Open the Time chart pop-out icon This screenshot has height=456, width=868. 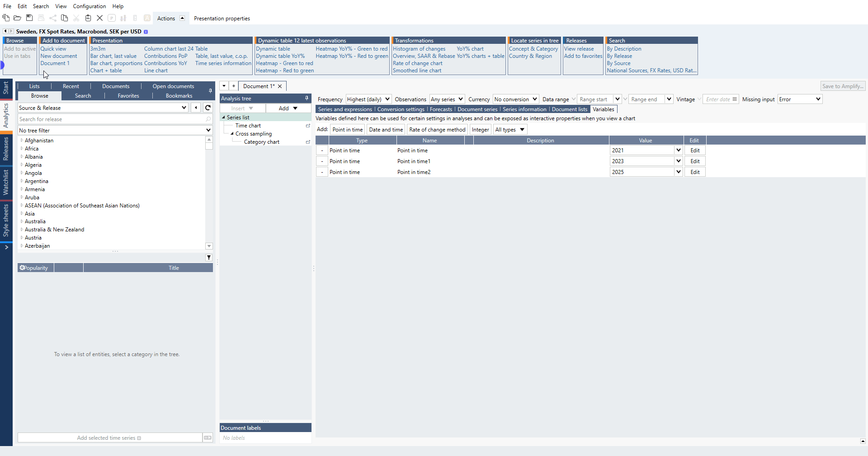click(x=308, y=126)
